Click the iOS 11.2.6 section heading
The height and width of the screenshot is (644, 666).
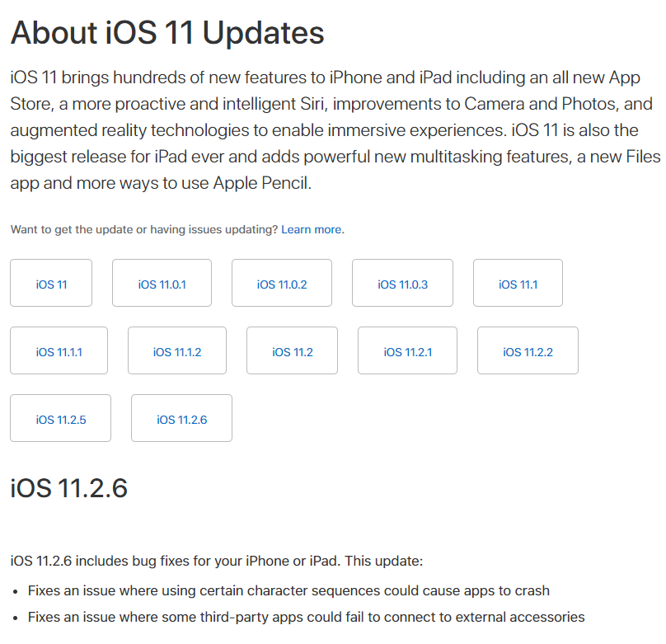pos(68,487)
